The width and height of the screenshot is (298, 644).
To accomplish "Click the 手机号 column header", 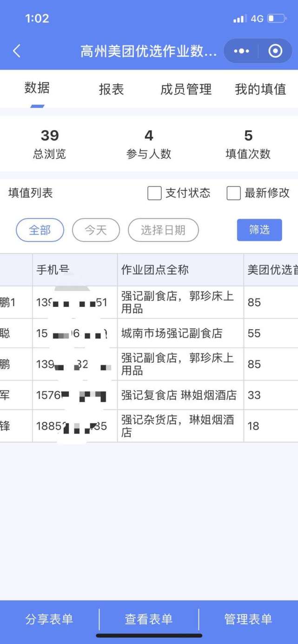I will [x=75, y=270].
